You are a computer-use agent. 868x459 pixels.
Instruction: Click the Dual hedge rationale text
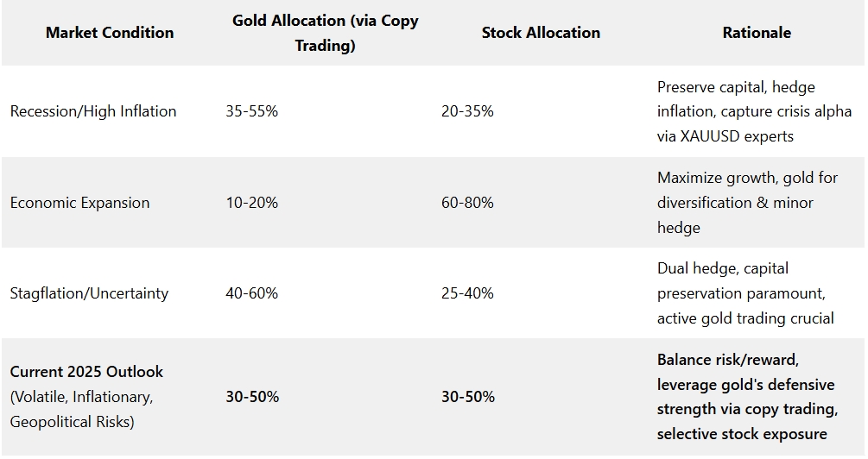[745, 293]
